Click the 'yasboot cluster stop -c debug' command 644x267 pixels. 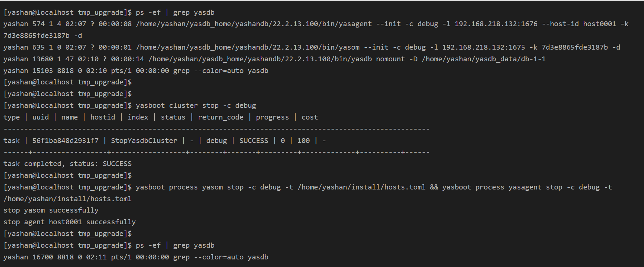point(196,106)
